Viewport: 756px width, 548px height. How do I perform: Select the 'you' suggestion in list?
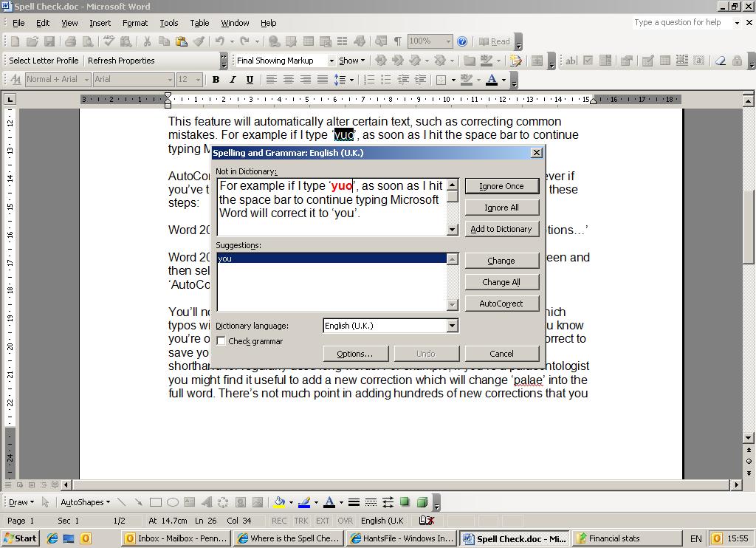pos(331,258)
